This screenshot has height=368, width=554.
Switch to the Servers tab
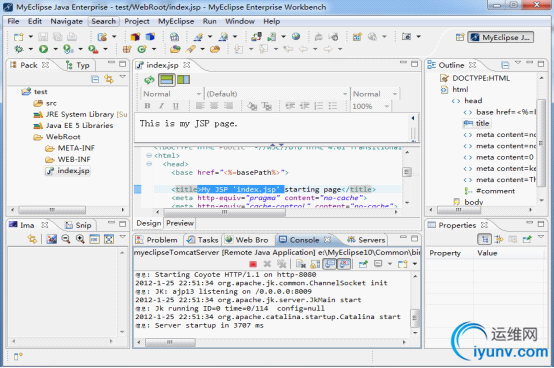[366, 240]
